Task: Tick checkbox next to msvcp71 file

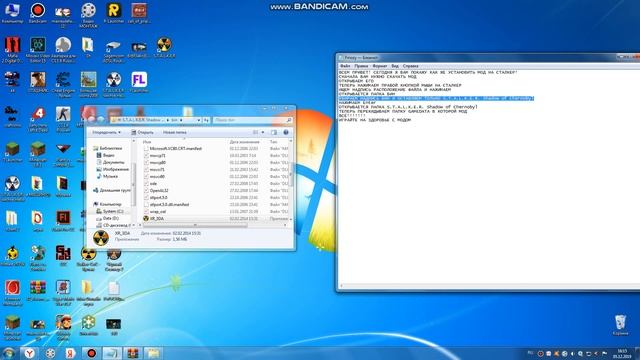Action: (146, 156)
